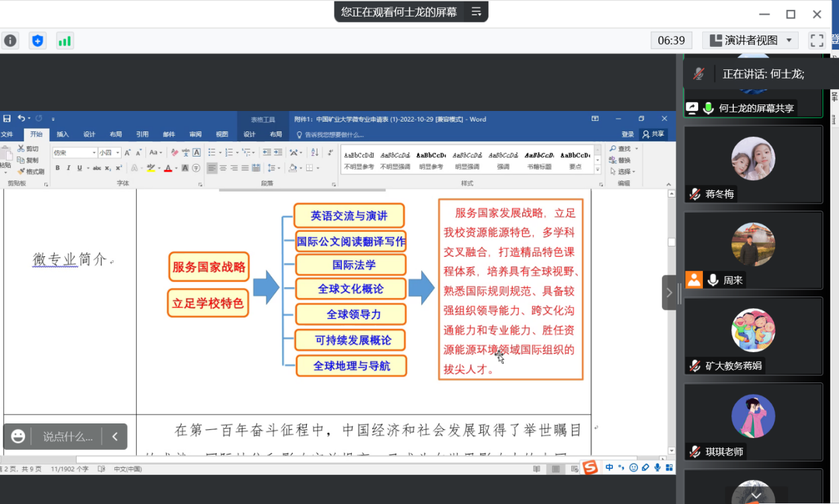This screenshot has height=504, width=839.
Task: Switch to the 插入 ribbon tab
Action: point(62,134)
